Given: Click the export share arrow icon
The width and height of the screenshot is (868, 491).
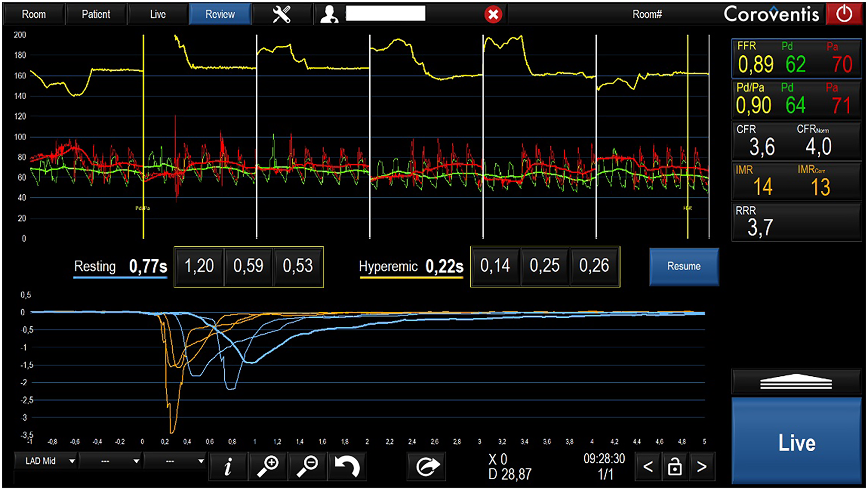Looking at the screenshot, I should pyautogui.click(x=427, y=466).
